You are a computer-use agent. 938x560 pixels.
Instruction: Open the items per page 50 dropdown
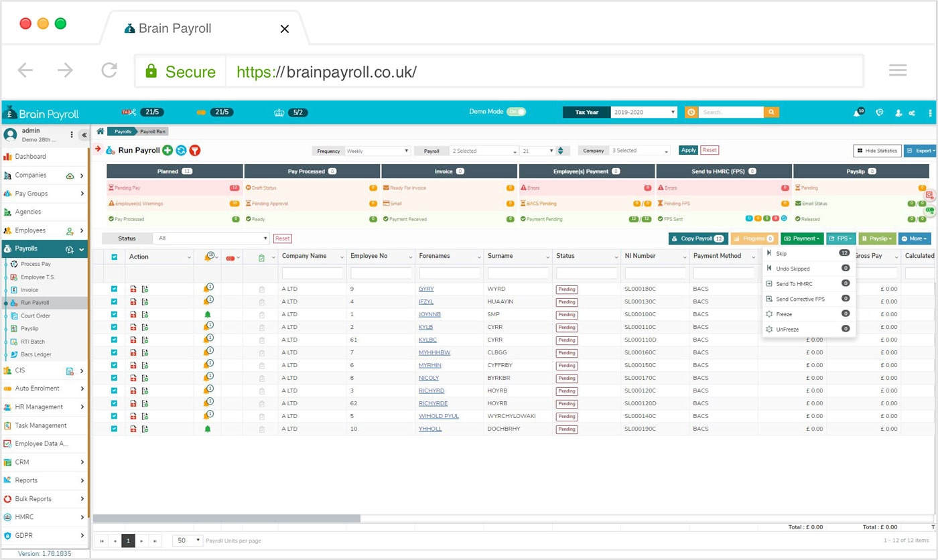tap(188, 541)
